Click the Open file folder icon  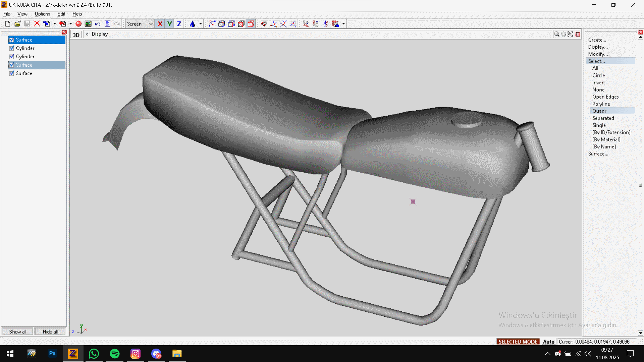[x=17, y=24]
